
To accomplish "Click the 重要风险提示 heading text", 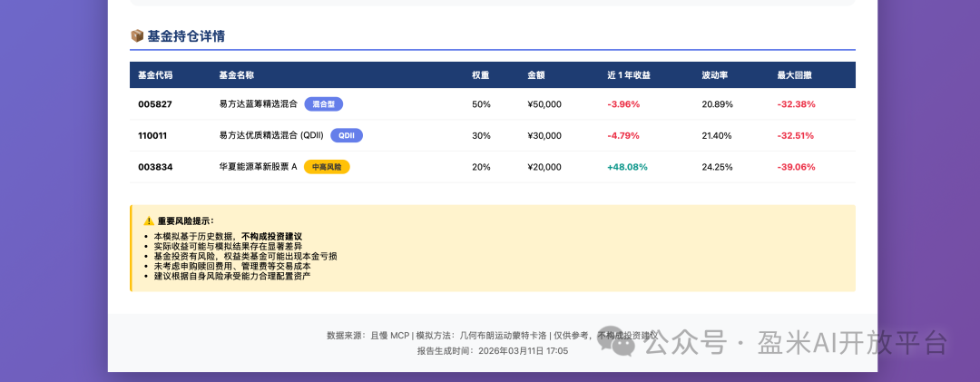I will [186, 220].
